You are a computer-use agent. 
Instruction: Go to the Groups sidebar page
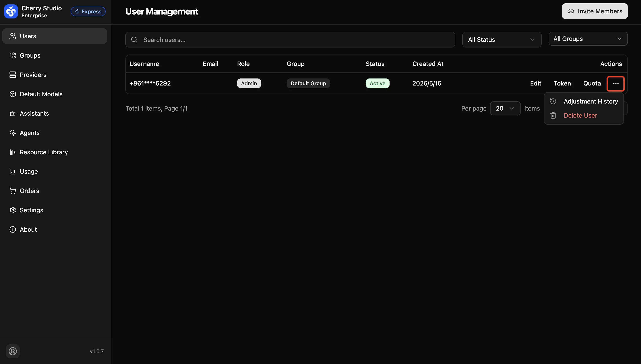tap(55, 55)
